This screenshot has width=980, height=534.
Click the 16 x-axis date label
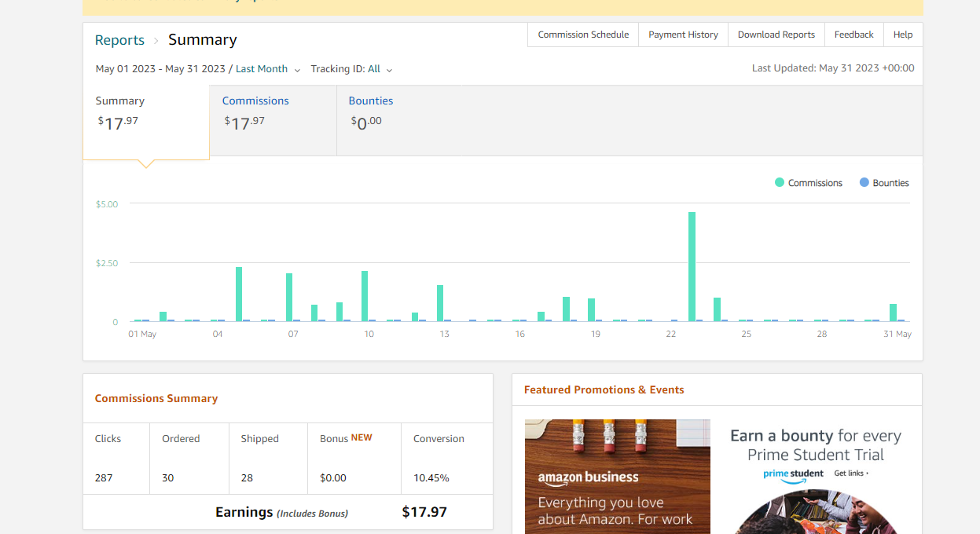(519, 334)
